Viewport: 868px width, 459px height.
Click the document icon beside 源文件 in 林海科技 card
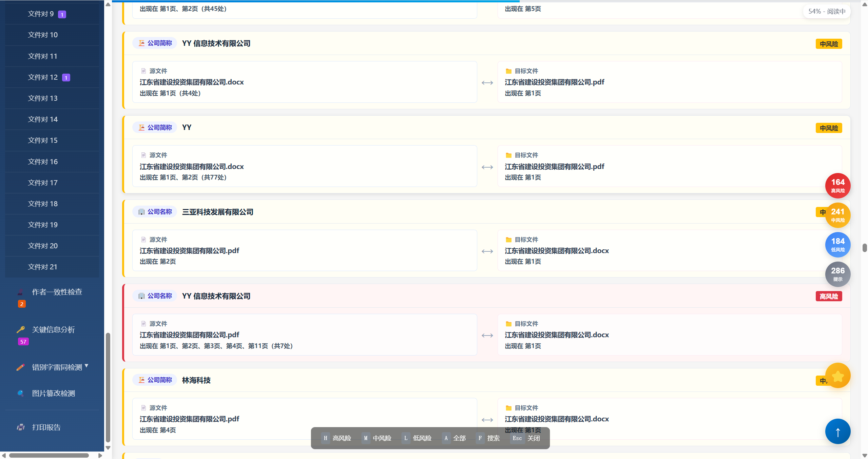click(x=143, y=408)
